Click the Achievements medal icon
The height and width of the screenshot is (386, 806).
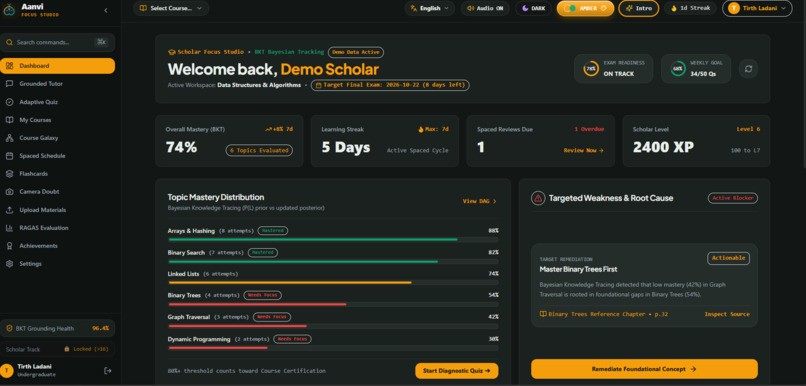pyautogui.click(x=9, y=246)
